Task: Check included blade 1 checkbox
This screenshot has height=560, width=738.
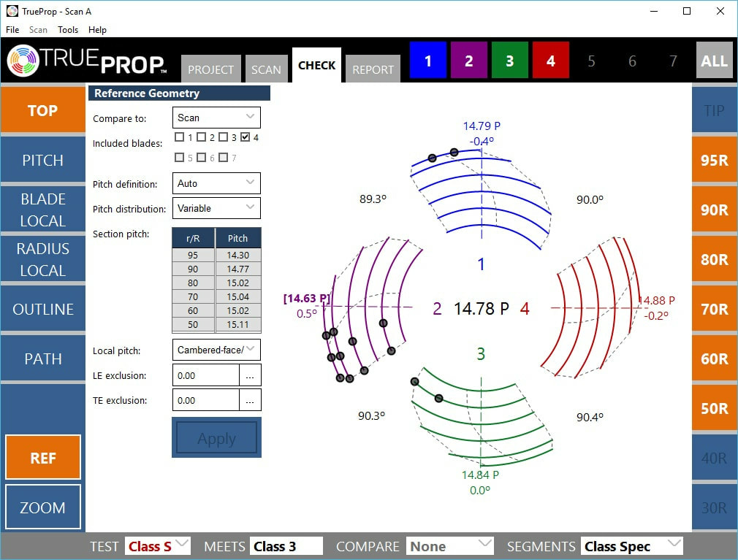Action: pyautogui.click(x=180, y=137)
